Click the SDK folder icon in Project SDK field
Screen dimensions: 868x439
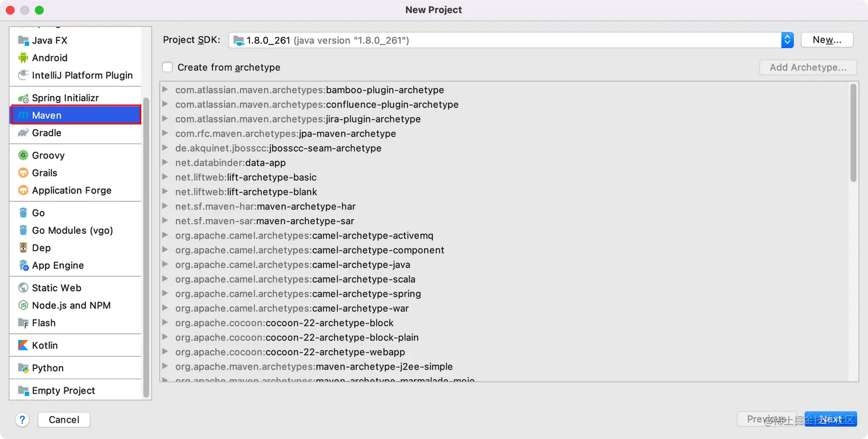click(238, 40)
